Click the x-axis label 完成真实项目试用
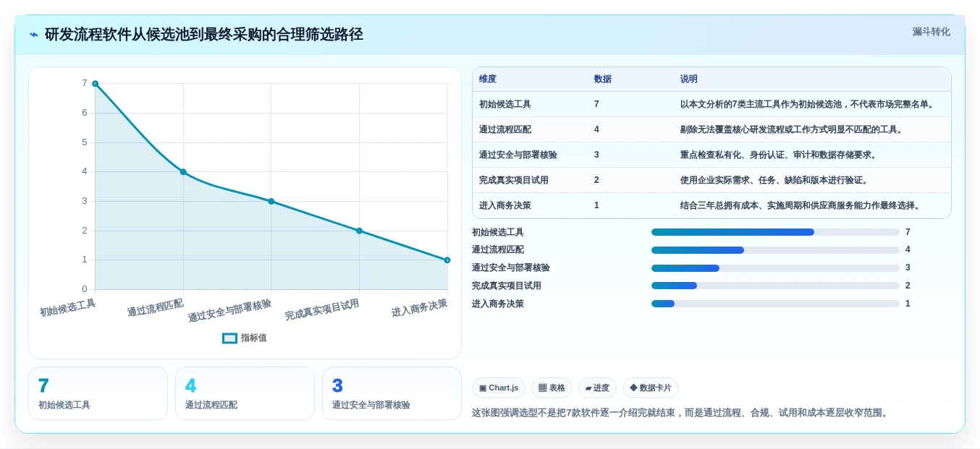The image size is (980, 449). 322,310
